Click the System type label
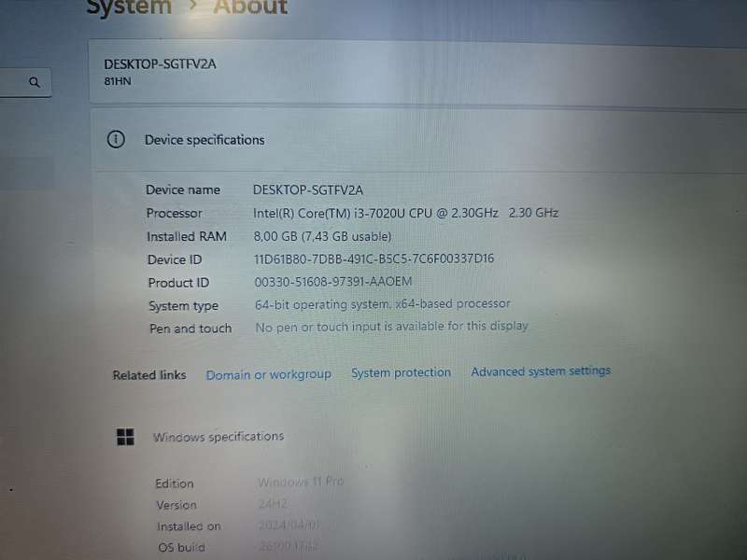 (x=183, y=306)
